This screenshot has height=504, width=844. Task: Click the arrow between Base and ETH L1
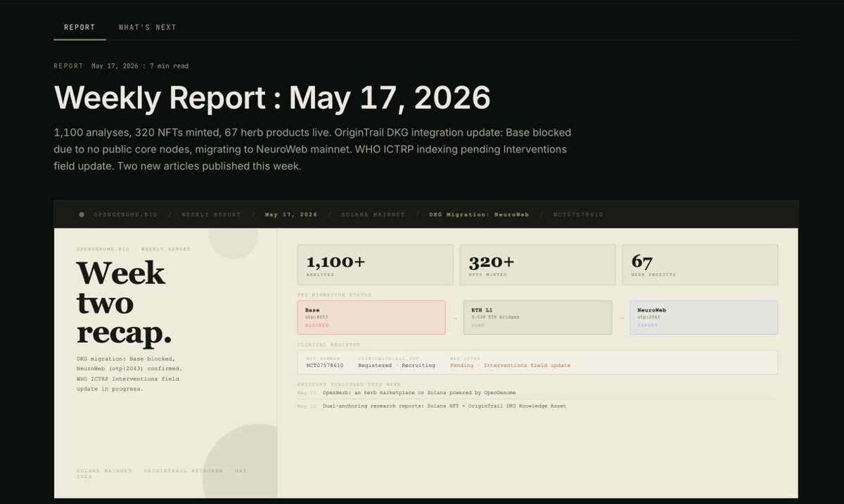click(454, 318)
